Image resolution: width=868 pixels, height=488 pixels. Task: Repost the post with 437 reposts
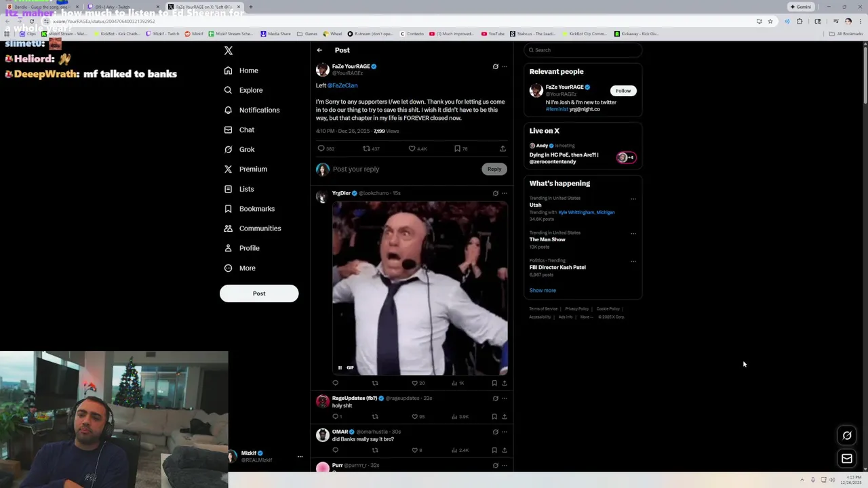[371, 148]
